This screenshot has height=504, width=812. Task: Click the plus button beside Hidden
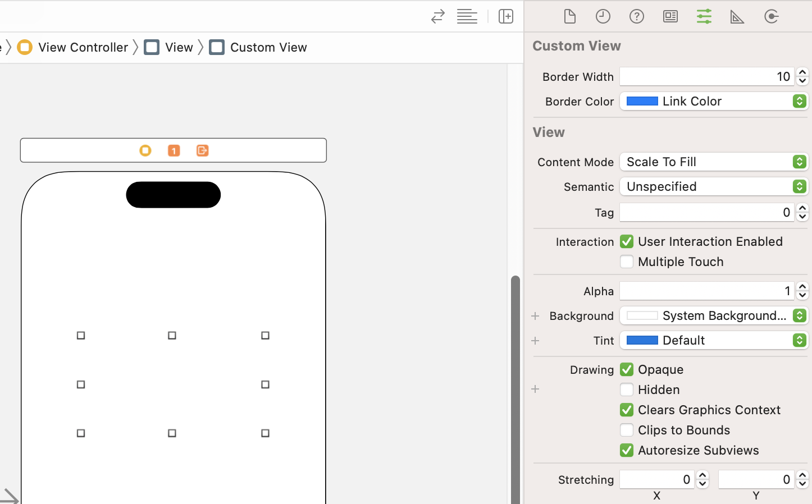click(x=535, y=389)
